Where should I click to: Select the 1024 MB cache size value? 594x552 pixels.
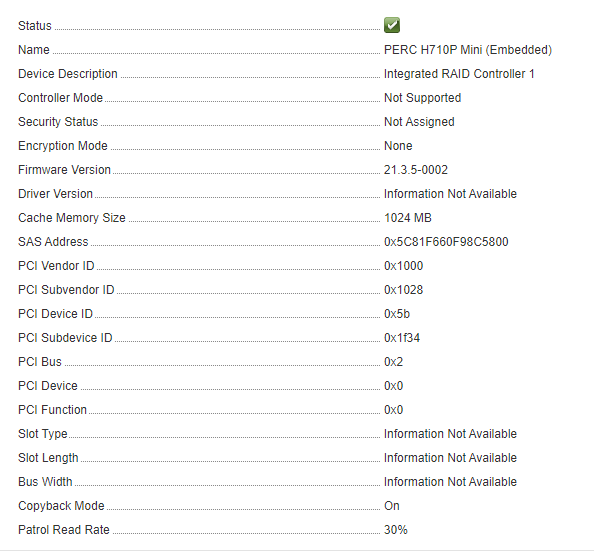pyautogui.click(x=408, y=218)
